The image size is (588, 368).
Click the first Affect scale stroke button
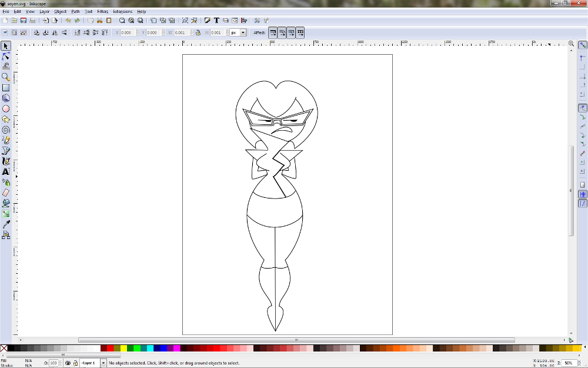point(273,33)
